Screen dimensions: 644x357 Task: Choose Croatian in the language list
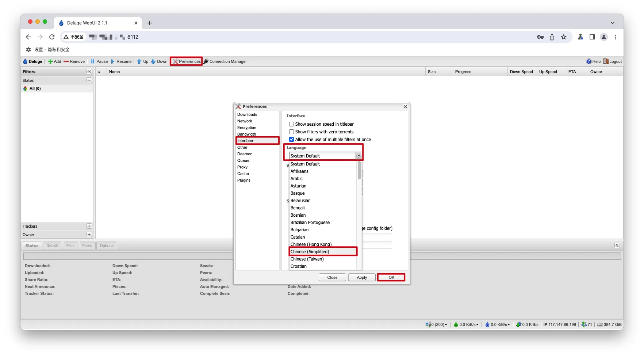323,266
